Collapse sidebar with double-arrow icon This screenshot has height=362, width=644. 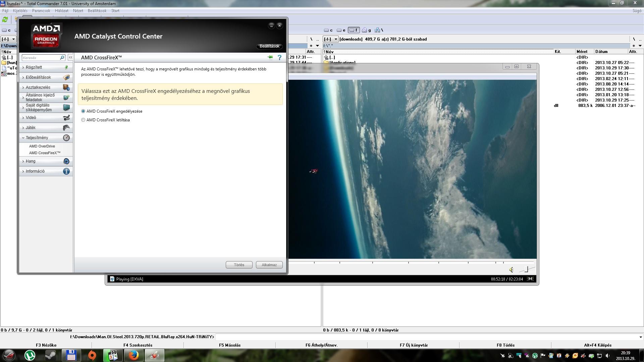point(70,58)
